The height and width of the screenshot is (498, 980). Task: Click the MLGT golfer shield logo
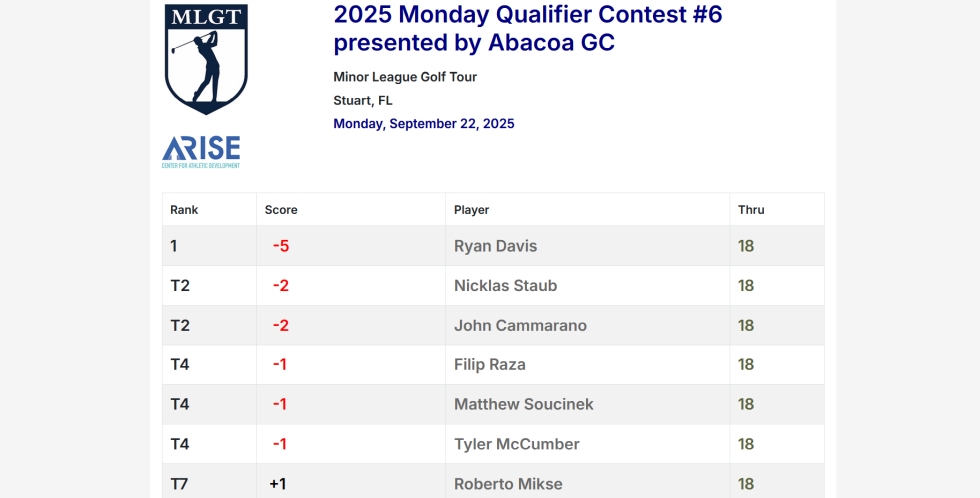coord(206,58)
